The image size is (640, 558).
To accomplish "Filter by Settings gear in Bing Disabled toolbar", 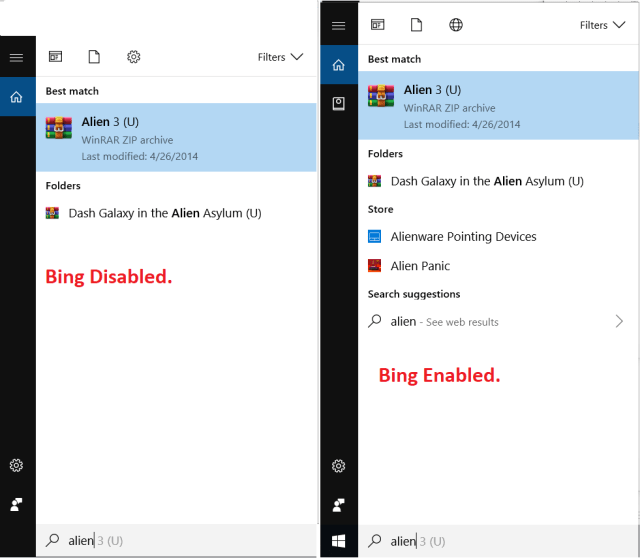I will pos(133,57).
